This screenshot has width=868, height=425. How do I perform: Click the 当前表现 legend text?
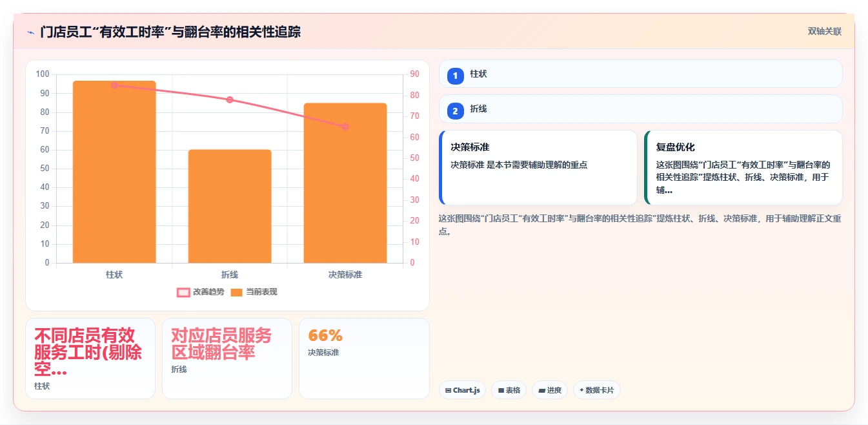coord(261,293)
